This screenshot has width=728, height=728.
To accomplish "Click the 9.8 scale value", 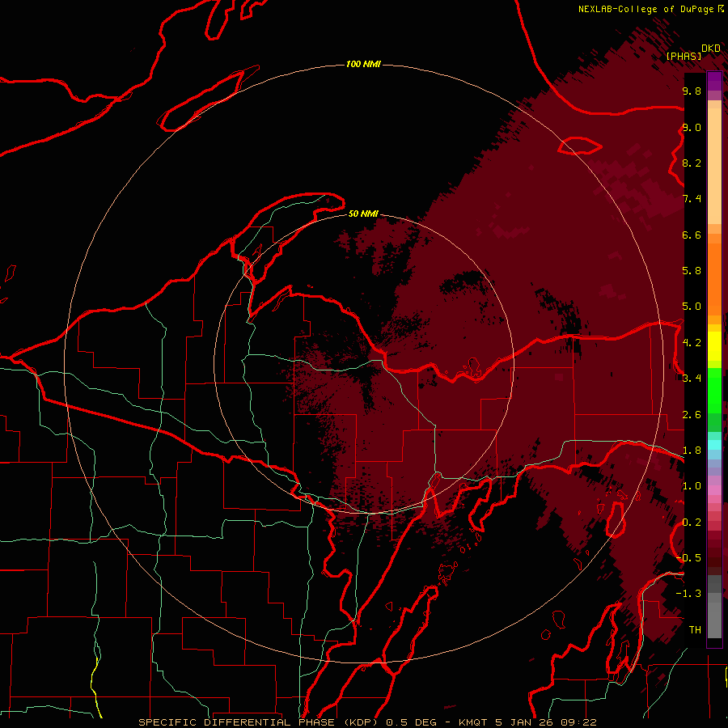I will click(692, 91).
